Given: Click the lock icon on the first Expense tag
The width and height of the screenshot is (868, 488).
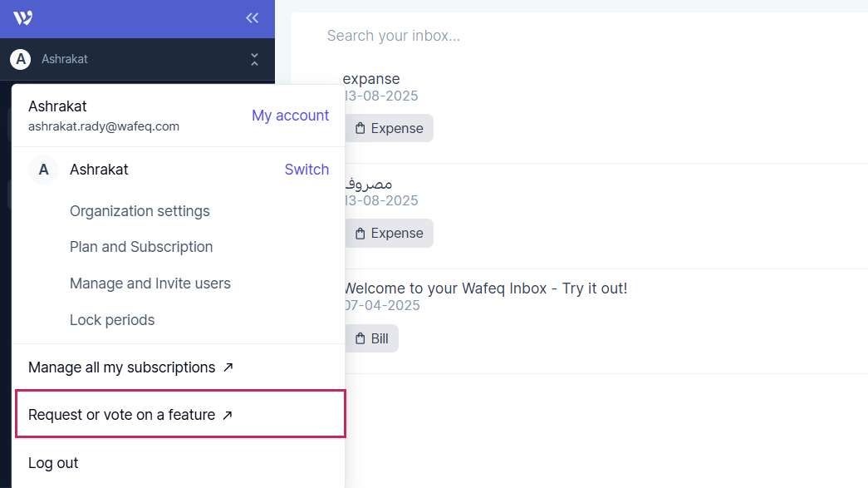Looking at the screenshot, I should pyautogui.click(x=360, y=127).
